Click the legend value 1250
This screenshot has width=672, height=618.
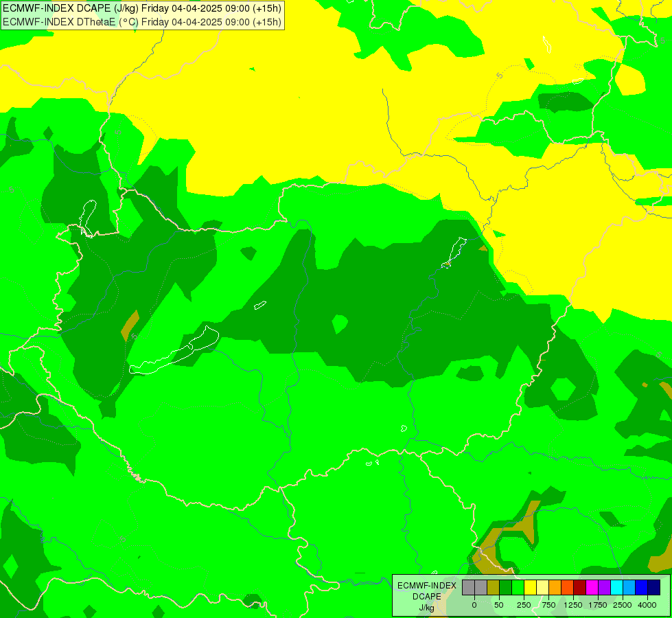pos(573,605)
